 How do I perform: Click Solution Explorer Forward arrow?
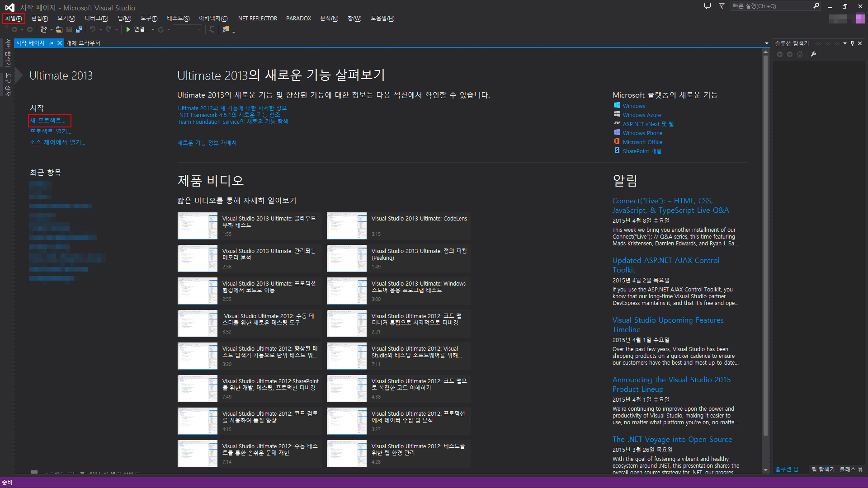790,54
